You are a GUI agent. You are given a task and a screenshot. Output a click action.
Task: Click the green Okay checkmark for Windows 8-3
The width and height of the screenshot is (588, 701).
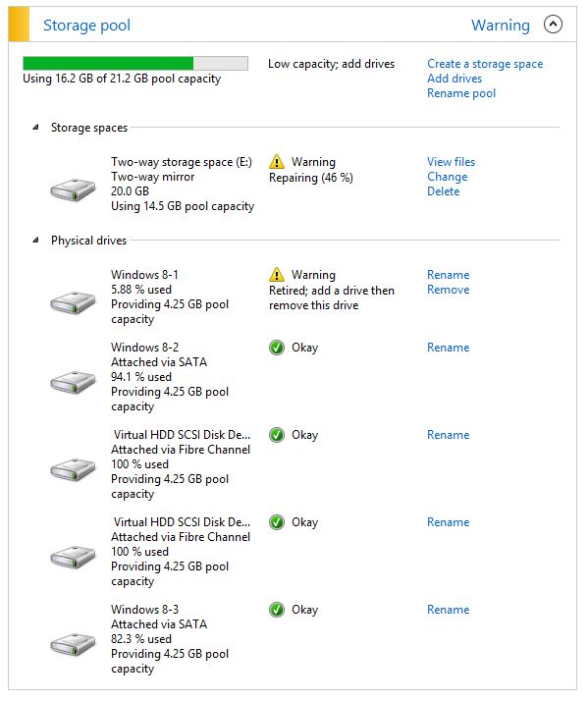click(x=277, y=610)
